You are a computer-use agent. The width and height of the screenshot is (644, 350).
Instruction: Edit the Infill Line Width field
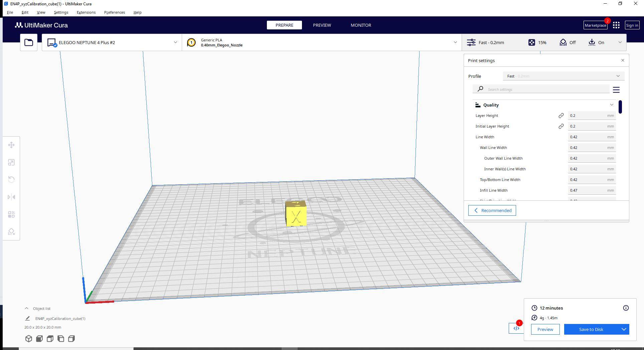pyautogui.click(x=592, y=190)
